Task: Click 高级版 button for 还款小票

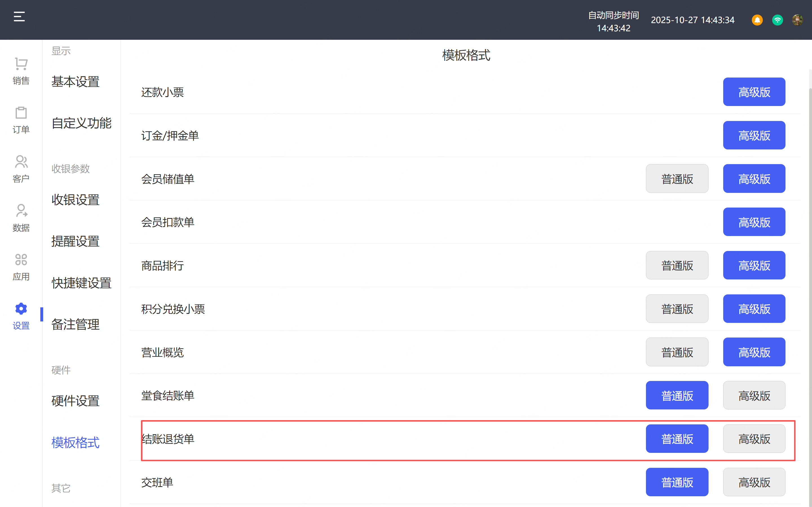Action: pos(754,92)
